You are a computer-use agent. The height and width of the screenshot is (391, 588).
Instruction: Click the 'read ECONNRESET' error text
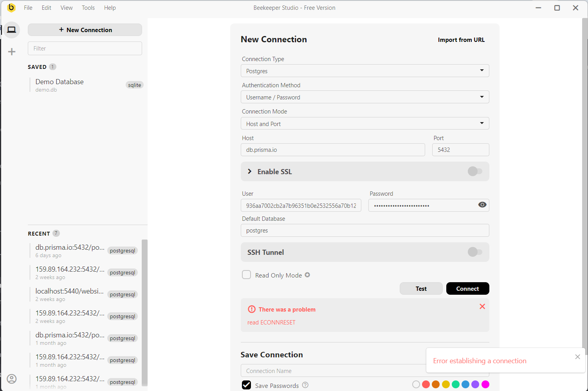(271, 323)
